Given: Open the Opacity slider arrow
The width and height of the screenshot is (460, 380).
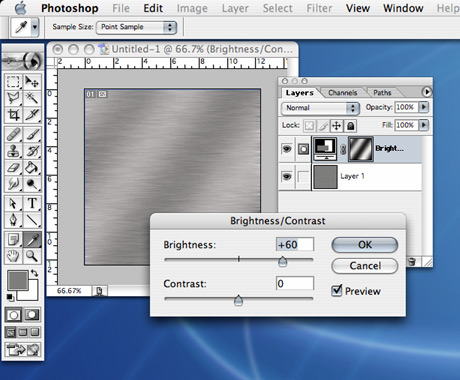Looking at the screenshot, I should point(423,107).
